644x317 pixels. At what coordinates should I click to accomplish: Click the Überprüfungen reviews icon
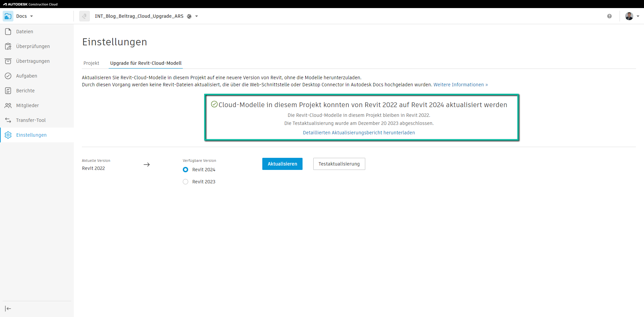click(8, 46)
